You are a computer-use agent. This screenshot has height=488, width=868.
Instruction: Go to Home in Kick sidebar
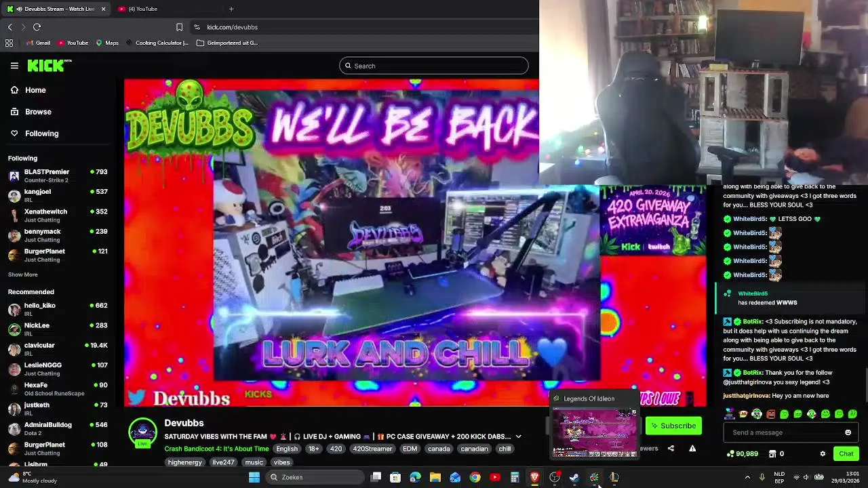pos(28,90)
